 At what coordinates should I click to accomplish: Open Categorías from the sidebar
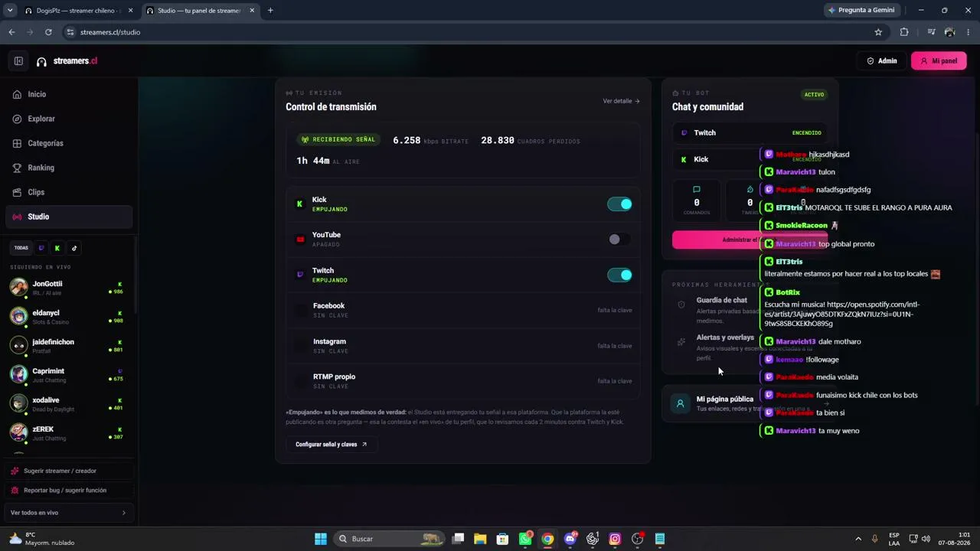[x=69, y=143]
